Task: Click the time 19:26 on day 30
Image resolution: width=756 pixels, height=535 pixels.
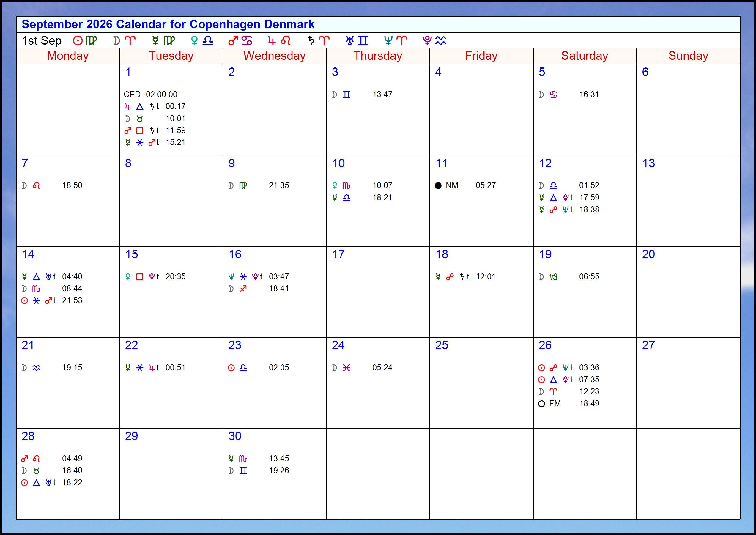Action: click(x=279, y=471)
